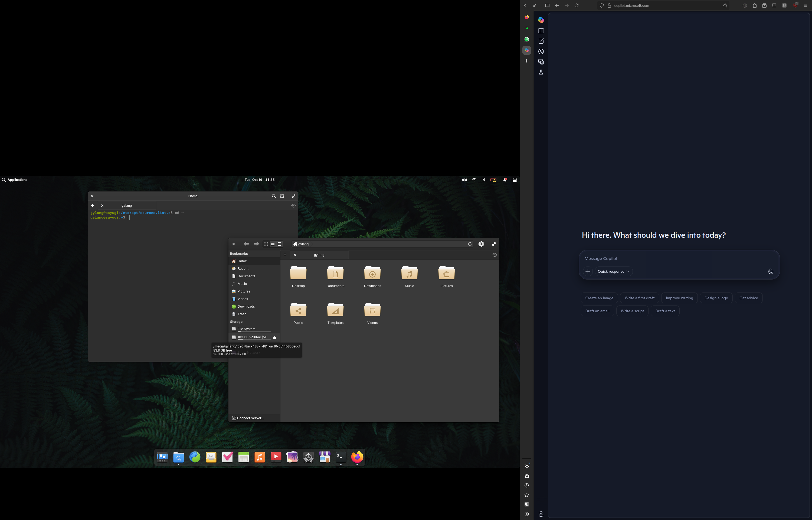Open new chat in Copilot sidebar
The image size is (812, 520).
tap(541, 41)
